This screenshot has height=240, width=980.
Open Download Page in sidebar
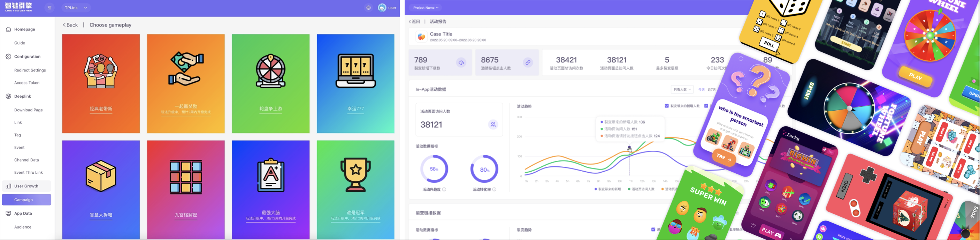(x=29, y=110)
